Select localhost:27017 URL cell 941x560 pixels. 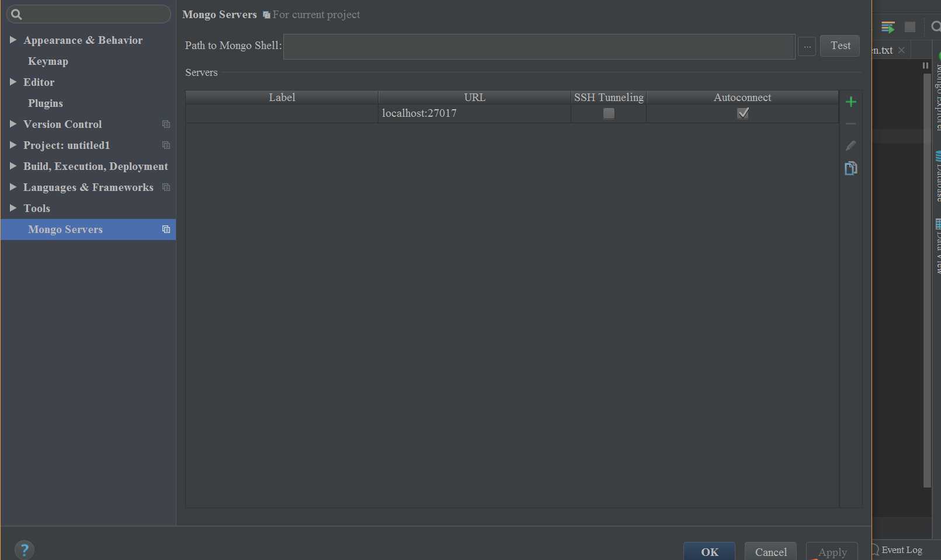pyautogui.click(x=474, y=113)
